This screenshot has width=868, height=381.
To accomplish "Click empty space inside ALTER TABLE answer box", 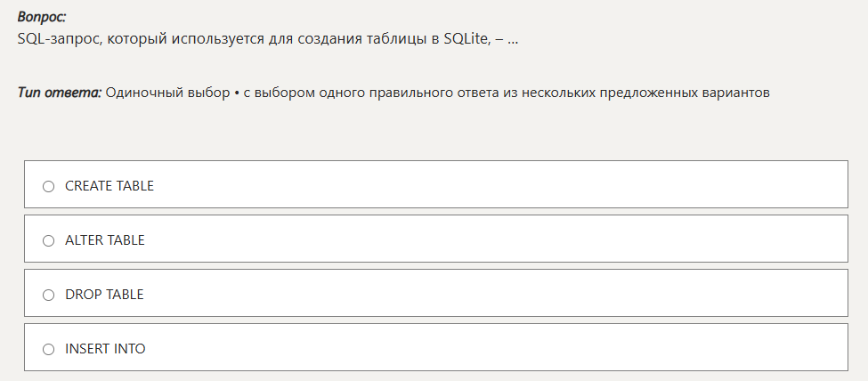I will point(499,239).
